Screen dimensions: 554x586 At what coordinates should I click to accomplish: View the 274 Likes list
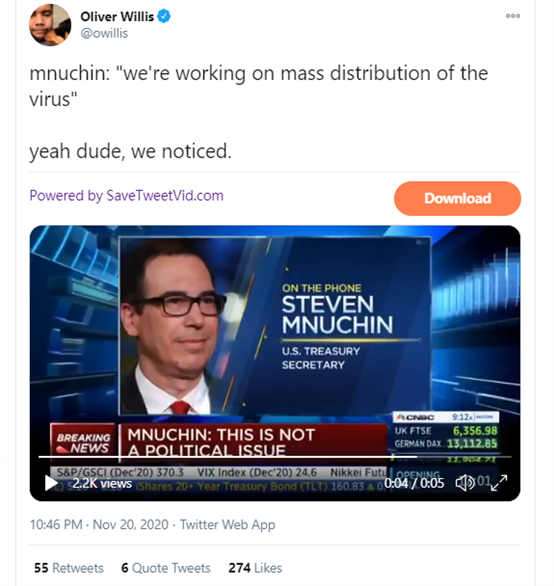(x=255, y=568)
